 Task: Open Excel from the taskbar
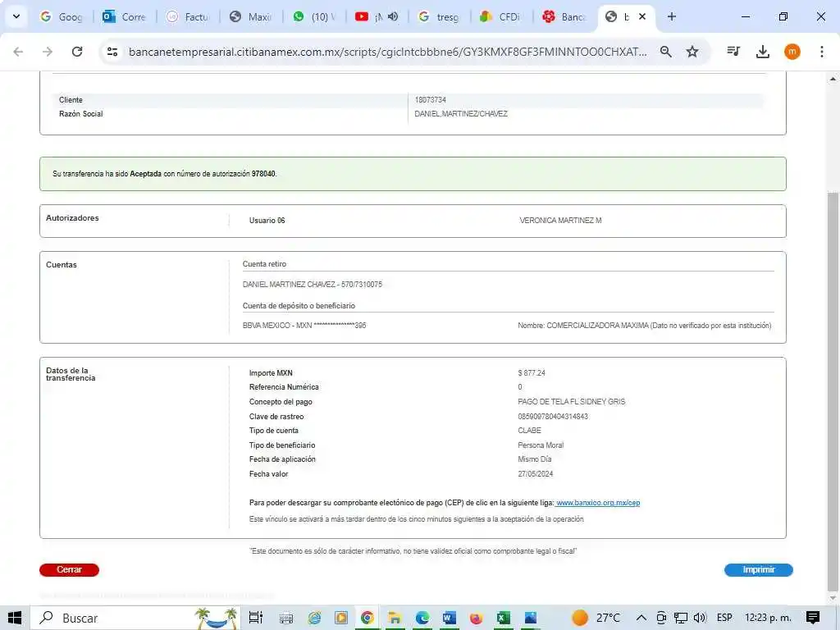coord(504,618)
